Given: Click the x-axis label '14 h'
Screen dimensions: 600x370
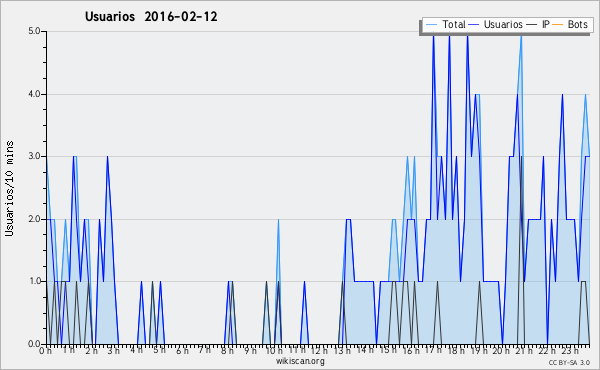Looking at the screenshot, I should point(364,350).
